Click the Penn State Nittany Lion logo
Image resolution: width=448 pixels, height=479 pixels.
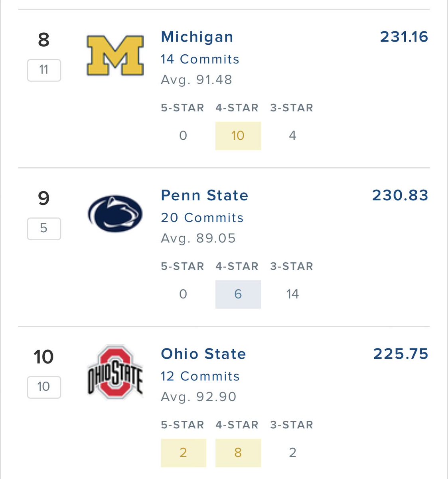pos(115,214)
